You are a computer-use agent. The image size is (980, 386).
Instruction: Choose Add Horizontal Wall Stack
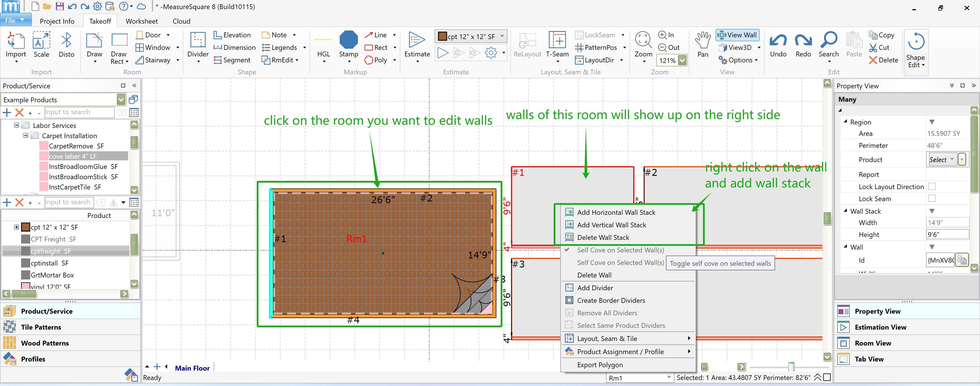click(x=616, y=212)
